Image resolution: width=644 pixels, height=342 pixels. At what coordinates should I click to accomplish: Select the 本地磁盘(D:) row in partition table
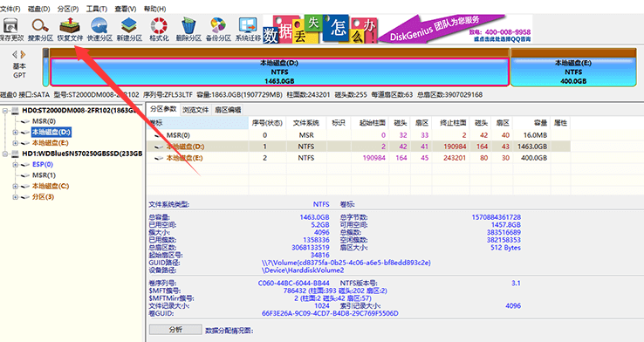click(x=359, y=147)
